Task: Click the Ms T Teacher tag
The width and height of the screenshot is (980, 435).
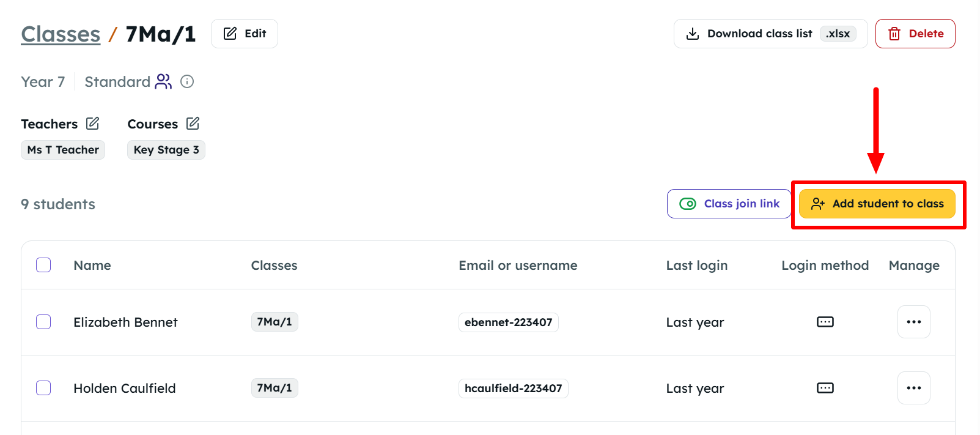Action: 63,150
